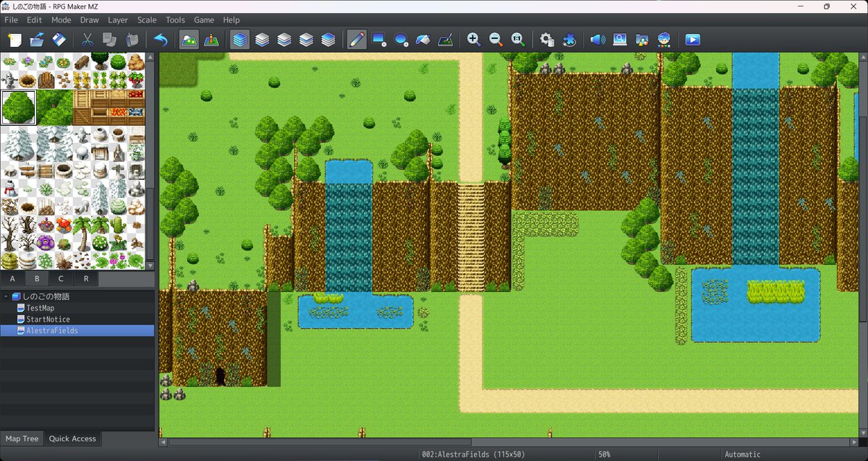Screen dimensions: 868x461
Task: Pick the snowman tile in palette
Action: (x=9, y=189)
